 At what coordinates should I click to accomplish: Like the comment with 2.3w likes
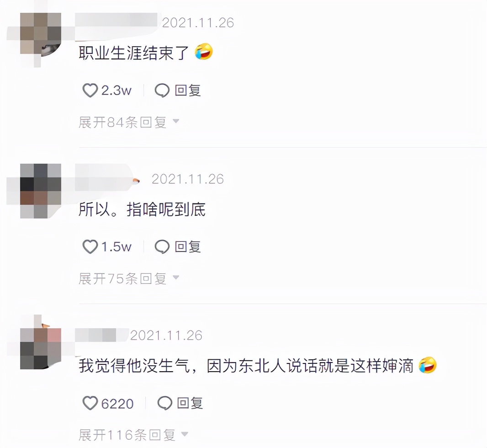[x=90, y=91]
